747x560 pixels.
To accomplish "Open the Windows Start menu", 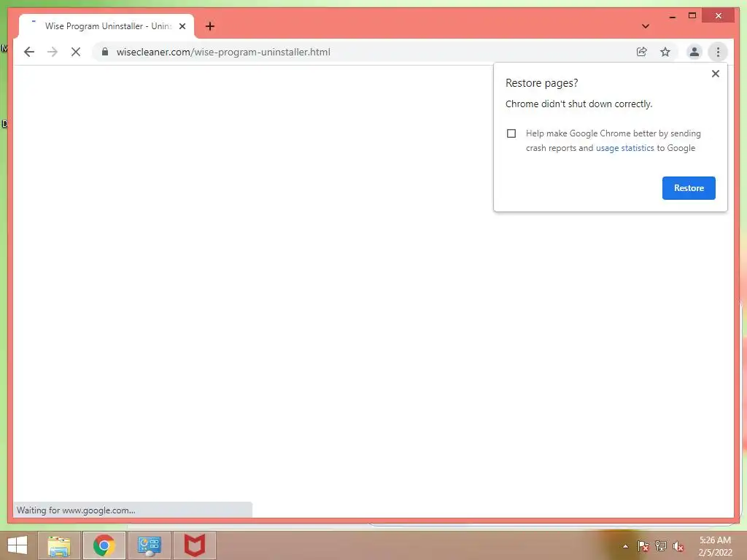I will (x=18, y=545).
